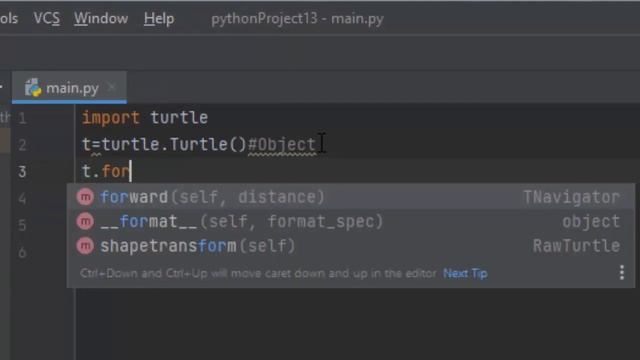
Task: Click the word 'turtle' after import
Action: point(179,118)
